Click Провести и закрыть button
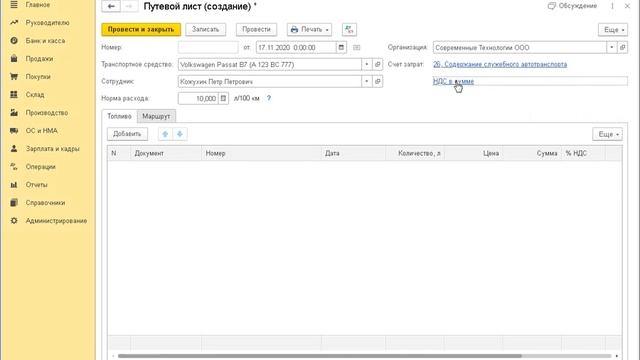This screenshot has width=640, height=360. tap(141, 29)
